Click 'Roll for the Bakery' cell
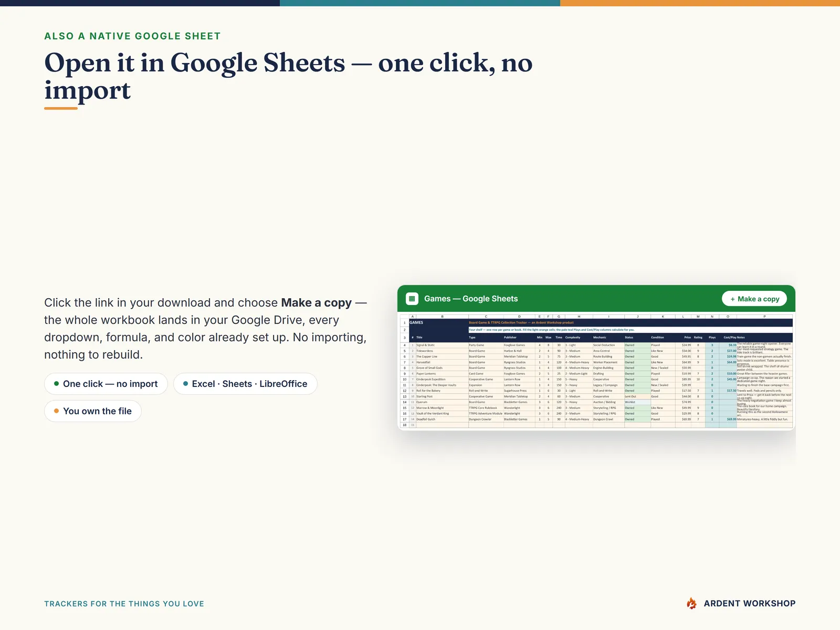Image resolution: width=840 pixels, height=630 pixels. [x=442, y=391]
